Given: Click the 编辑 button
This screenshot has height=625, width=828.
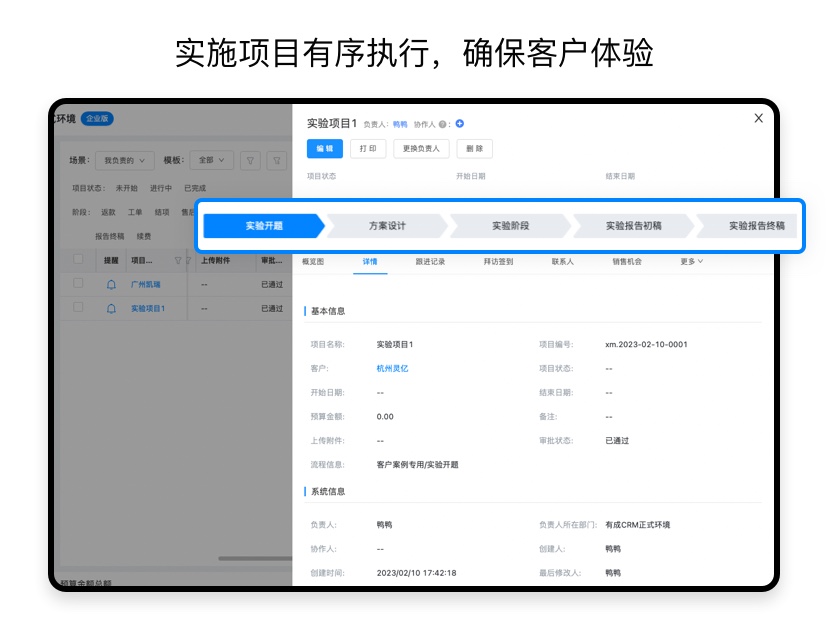Looking at the screenshot, I should pyautogui.click(x=325, y=149).
